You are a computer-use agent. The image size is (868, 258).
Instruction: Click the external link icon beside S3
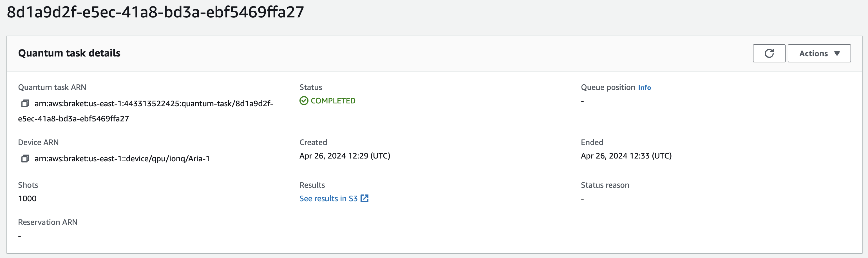pos(364,198)
